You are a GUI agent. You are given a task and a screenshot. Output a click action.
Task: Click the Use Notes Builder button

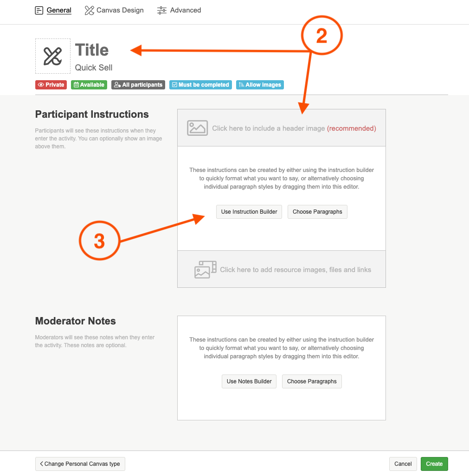pyautogui.click(x=249, y=381)
